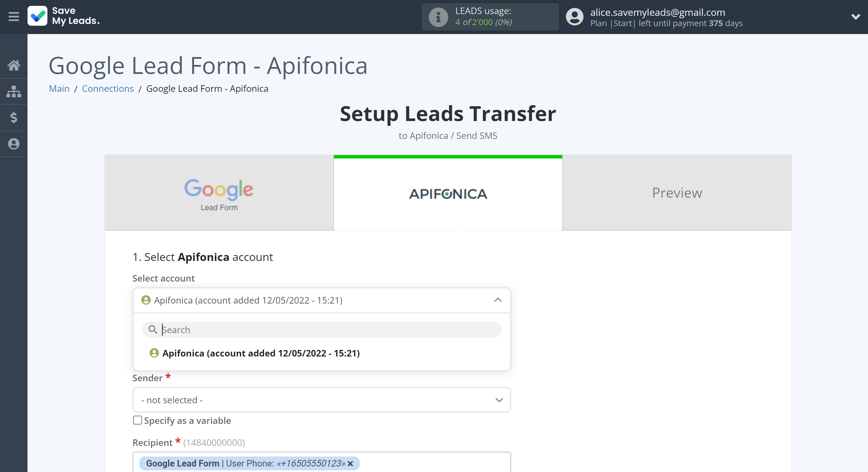This screenshot has height=472, width=868.
Task: Click the Main breadcrumb link
Action: tap(58, 88)
